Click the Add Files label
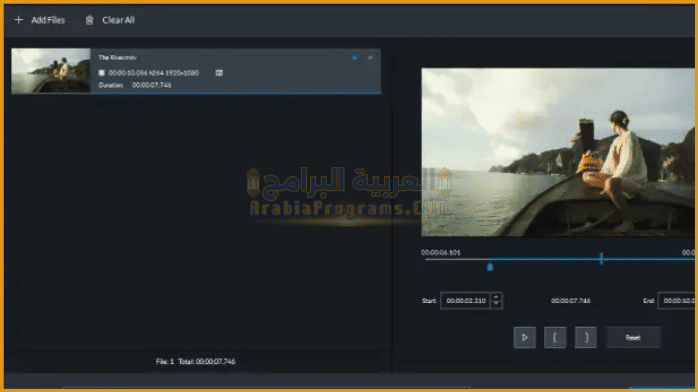This screenshot has width=698, height=392. [x=48, y=20]
